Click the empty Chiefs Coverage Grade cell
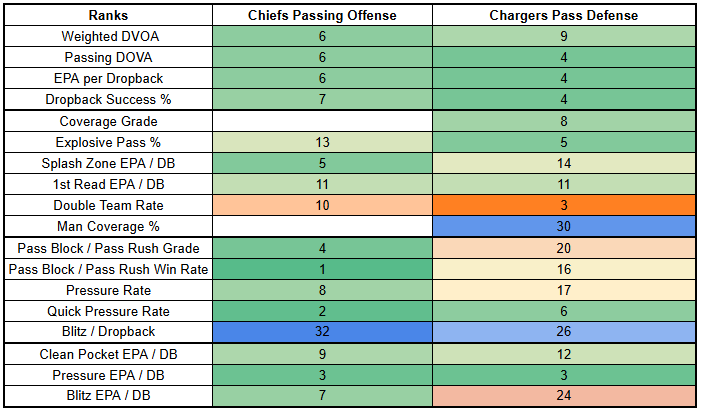 [322, 122]
